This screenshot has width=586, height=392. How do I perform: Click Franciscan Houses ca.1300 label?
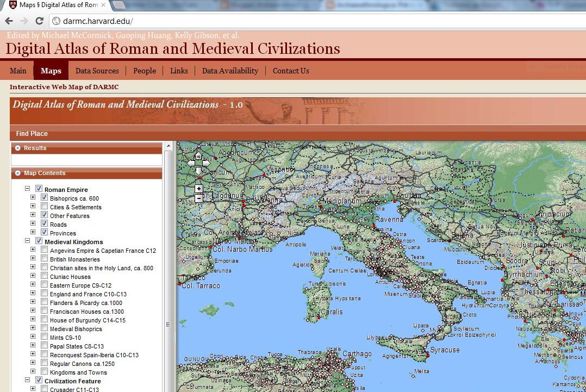pyautogui.click(x=87, y=312)
